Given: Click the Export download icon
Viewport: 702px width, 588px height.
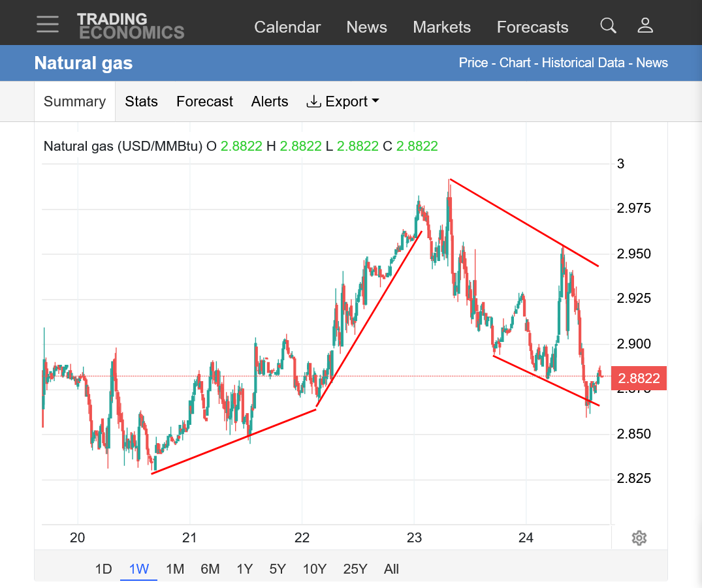Looking at the screenshot, I should (x=313, y=102).
